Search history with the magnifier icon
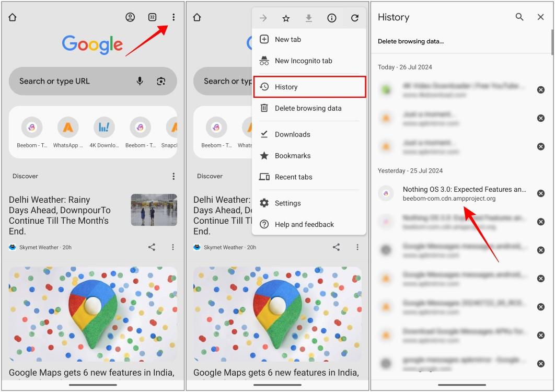Screen dimensions: 555x392 click(519, 17)
